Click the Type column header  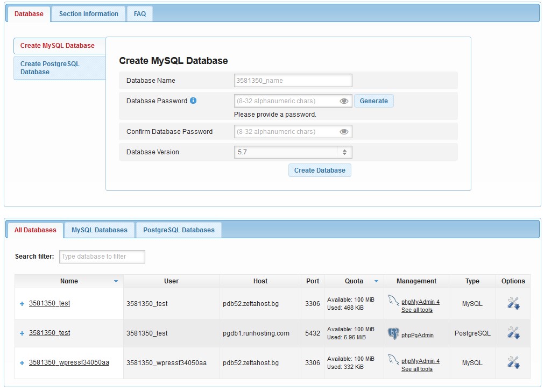[x=472, y=281]
